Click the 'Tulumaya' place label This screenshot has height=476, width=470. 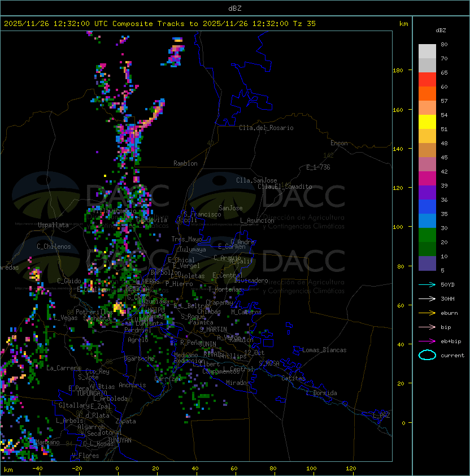tap(193, 249)
